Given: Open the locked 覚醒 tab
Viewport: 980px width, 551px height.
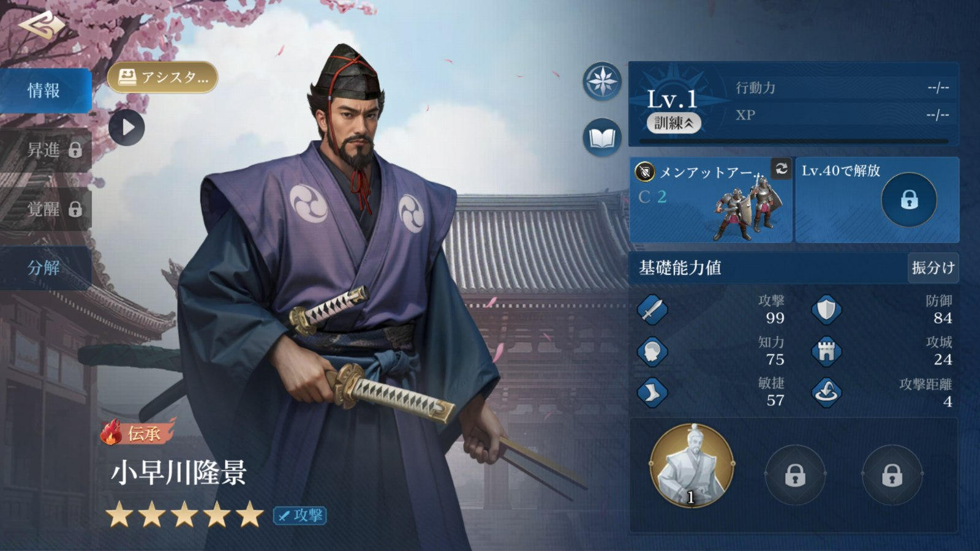Looking at the screenshot, I should point(45,209).
